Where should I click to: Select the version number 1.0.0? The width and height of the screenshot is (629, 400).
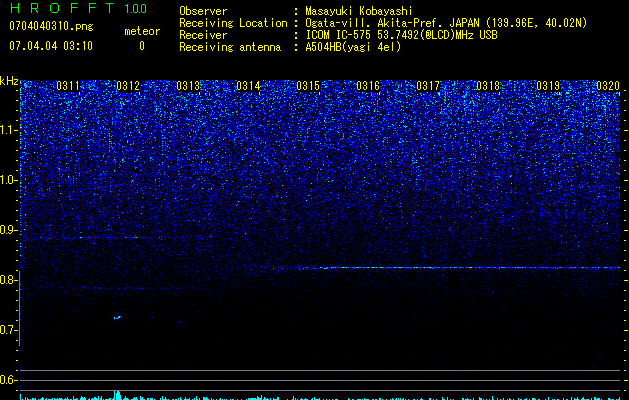[135, 9]
